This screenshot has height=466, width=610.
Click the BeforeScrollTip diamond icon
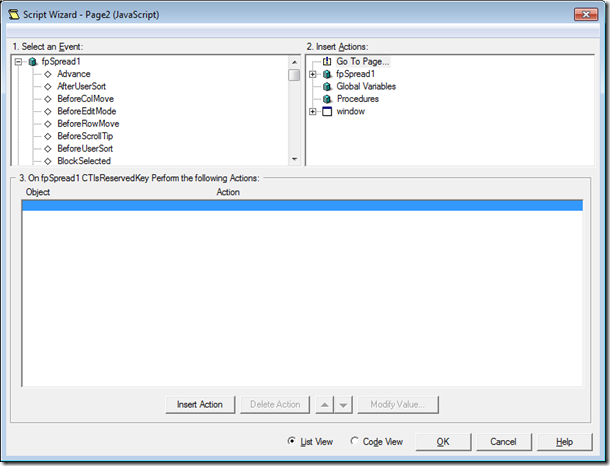(48, 137)
